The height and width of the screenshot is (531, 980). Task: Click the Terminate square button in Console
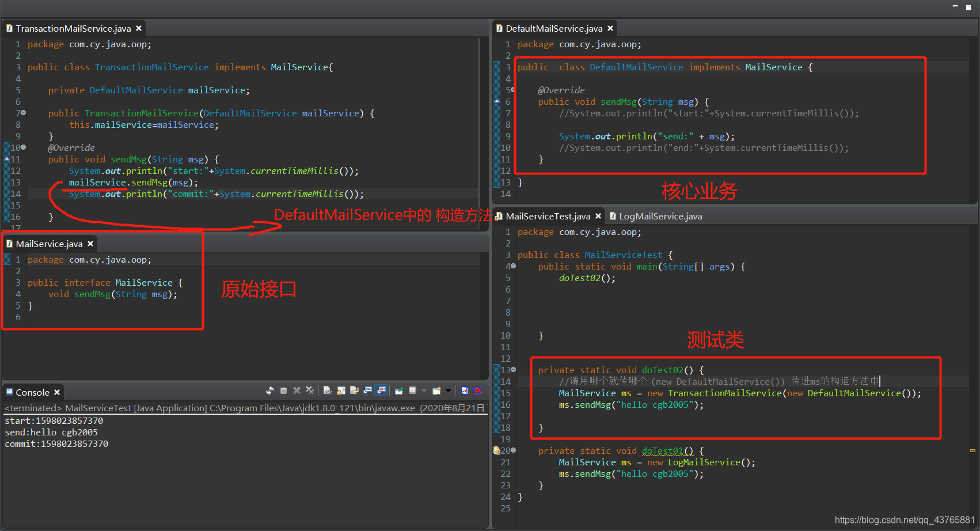[x=283, y=390]
